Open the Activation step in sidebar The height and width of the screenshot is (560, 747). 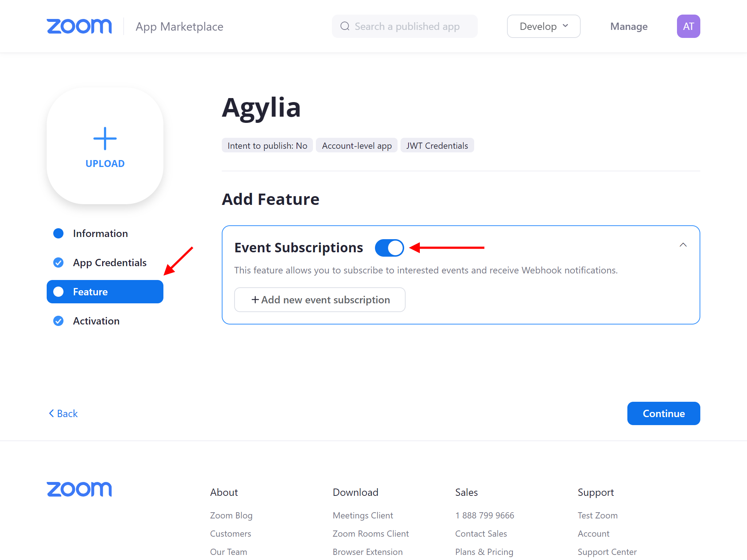pos(96,321)
